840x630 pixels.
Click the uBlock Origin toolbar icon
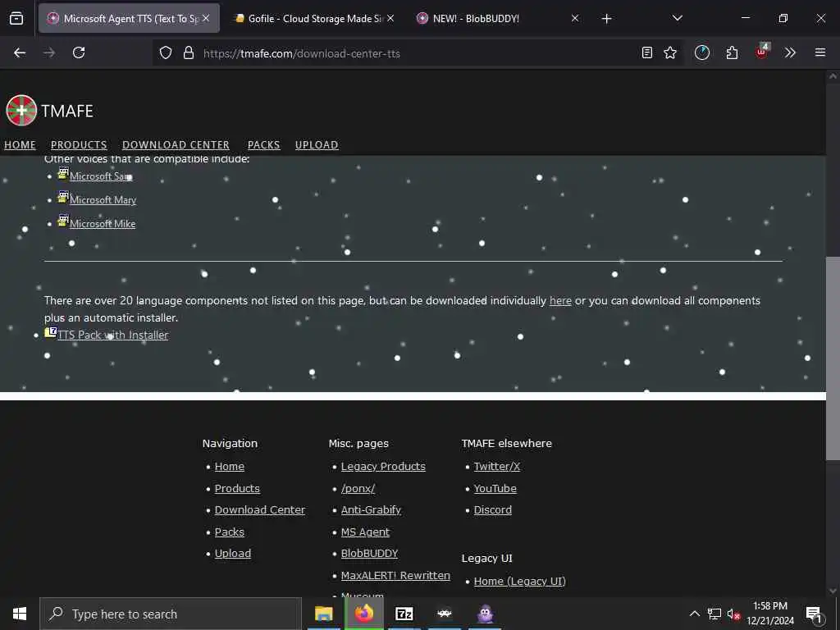point(762,52)
